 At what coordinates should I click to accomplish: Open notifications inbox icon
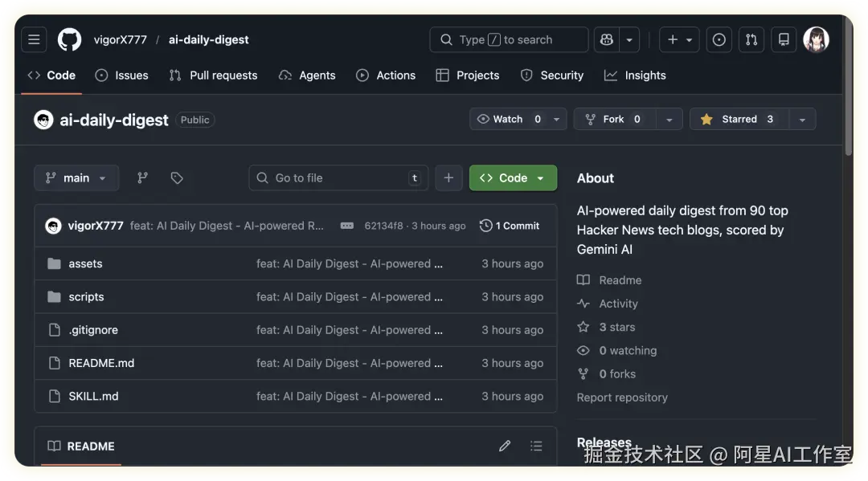pos(784,40)
